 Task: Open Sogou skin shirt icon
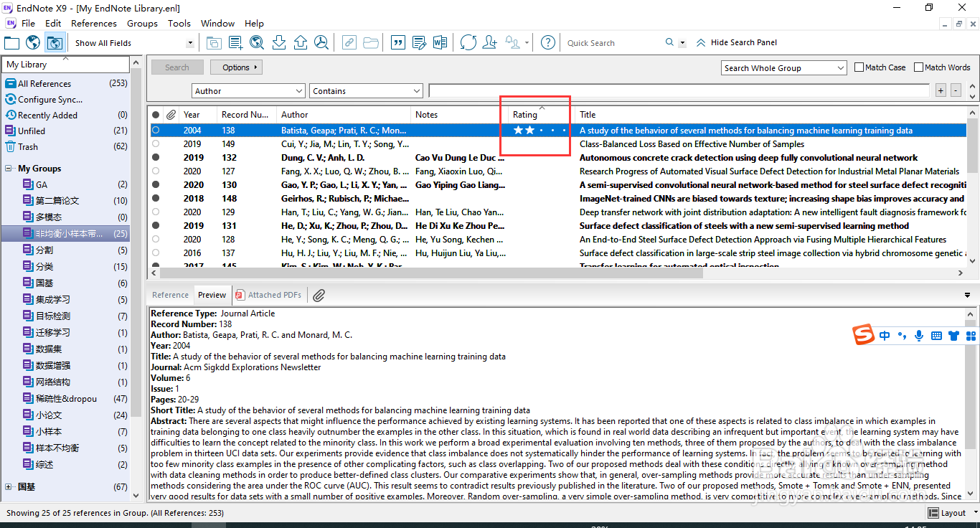[953, 335]
